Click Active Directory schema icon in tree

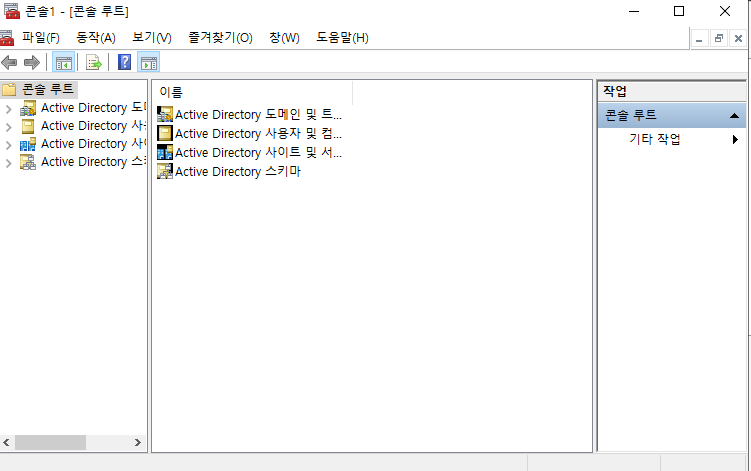[28, 162]
